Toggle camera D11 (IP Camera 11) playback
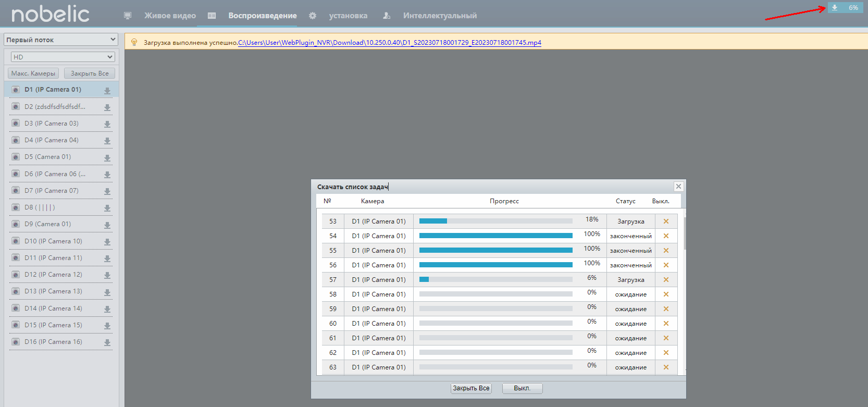Viewport: 868px width, 407px height. point(16,258)
